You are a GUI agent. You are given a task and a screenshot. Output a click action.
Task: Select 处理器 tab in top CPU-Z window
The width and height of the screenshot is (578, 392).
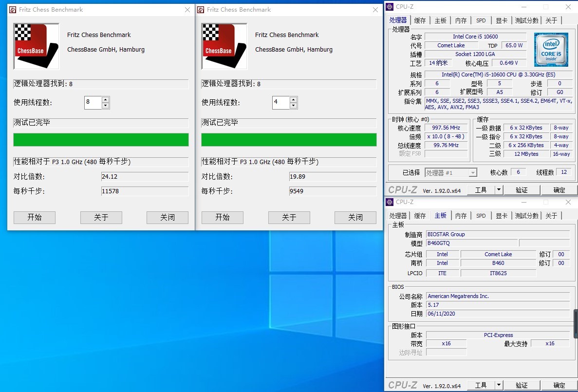tap(398, 20)
